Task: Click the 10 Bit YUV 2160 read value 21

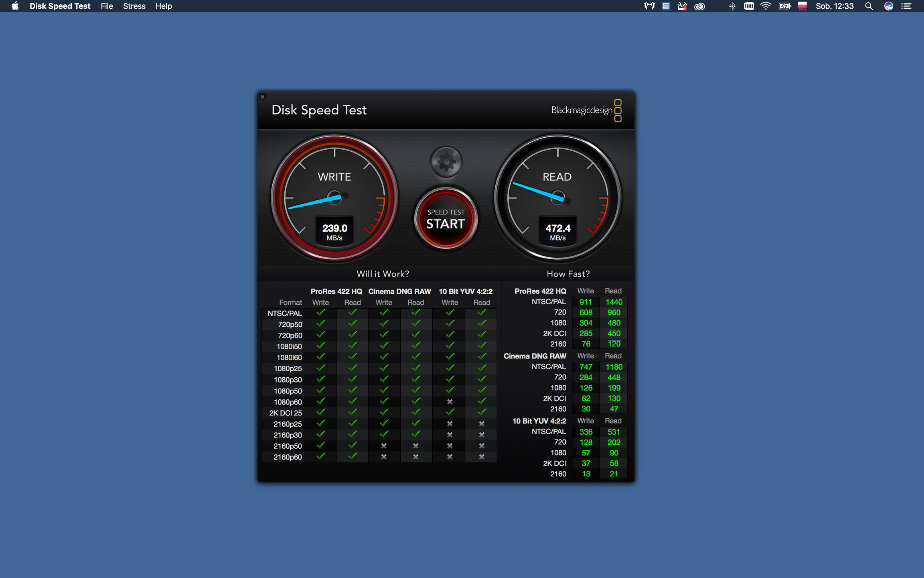Action: [614, 474]
